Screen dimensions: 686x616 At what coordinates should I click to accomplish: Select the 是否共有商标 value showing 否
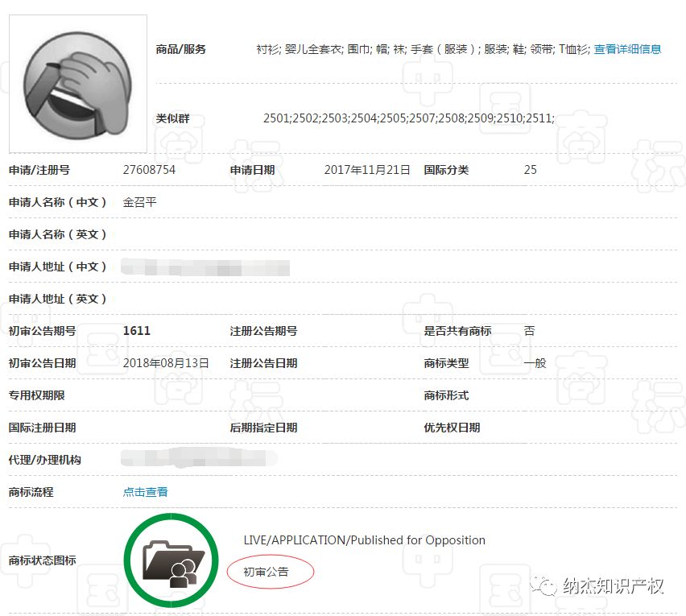(529, 330)
